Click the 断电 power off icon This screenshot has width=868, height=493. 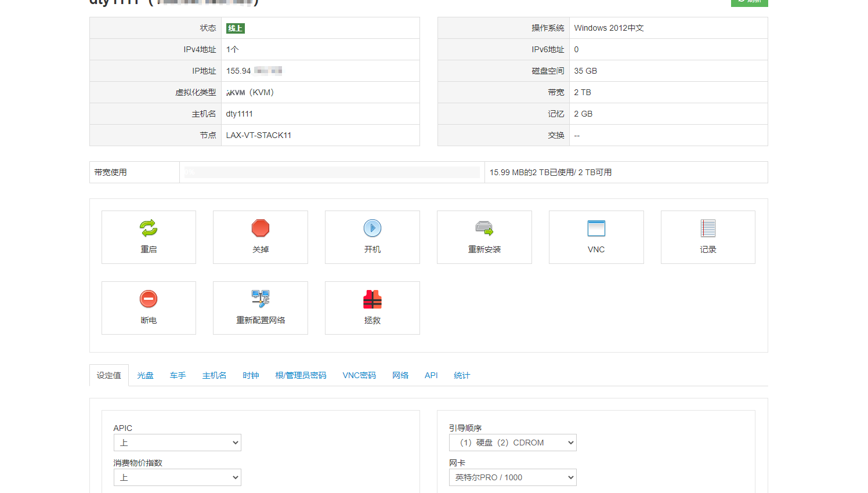coord(149,299)
